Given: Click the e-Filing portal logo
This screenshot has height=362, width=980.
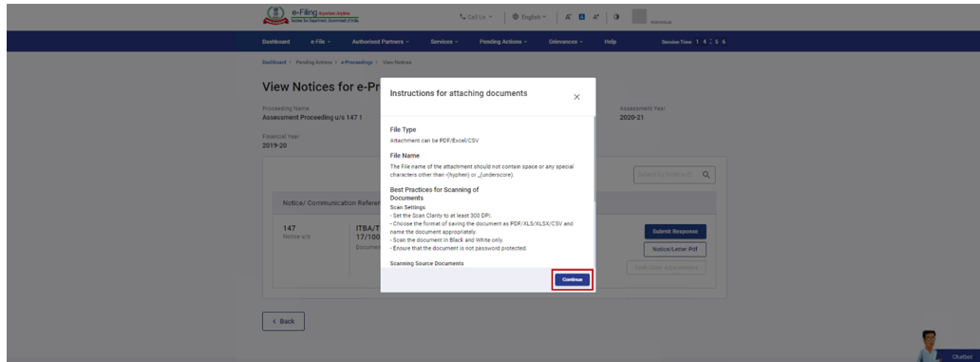Looking at the screenshot, I should click(311, 15).
